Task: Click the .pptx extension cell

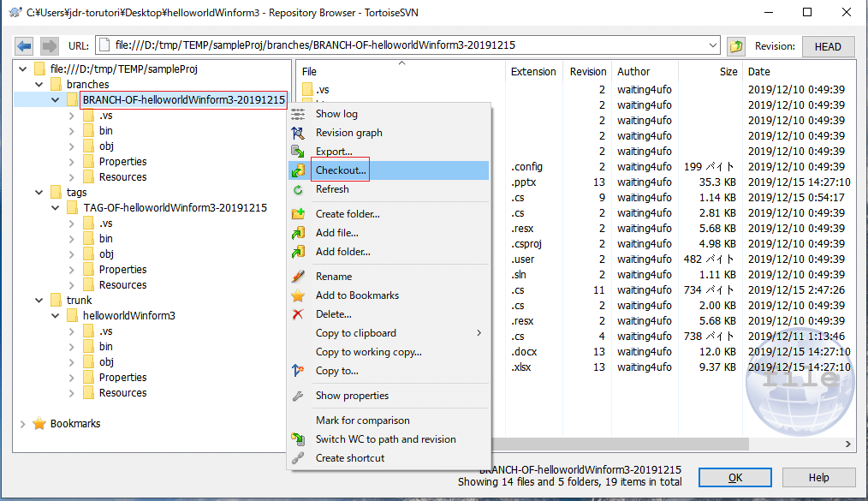Action: pyautogui.click(x=523, y=182)
